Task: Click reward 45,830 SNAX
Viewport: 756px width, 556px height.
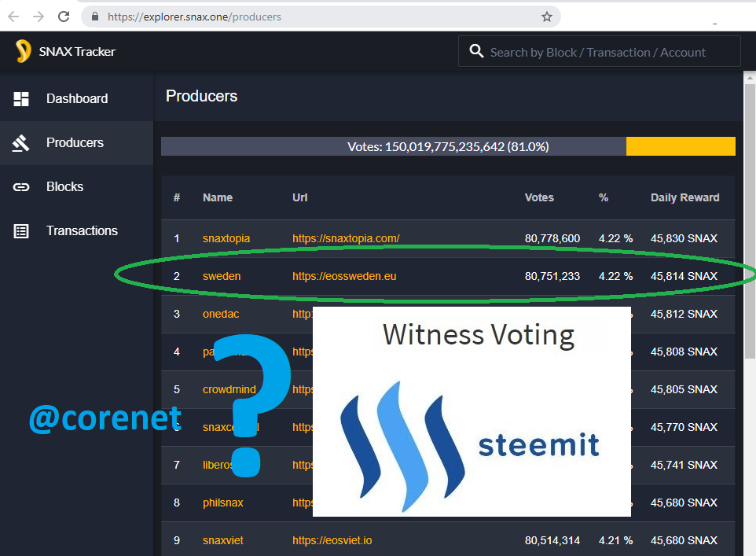Action: click(x=684, y=238)
